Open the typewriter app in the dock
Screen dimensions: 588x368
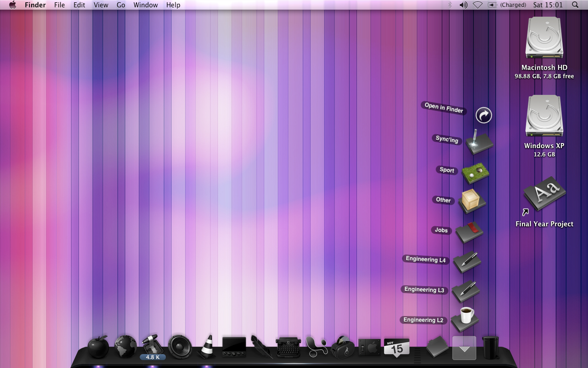(288, 347)
